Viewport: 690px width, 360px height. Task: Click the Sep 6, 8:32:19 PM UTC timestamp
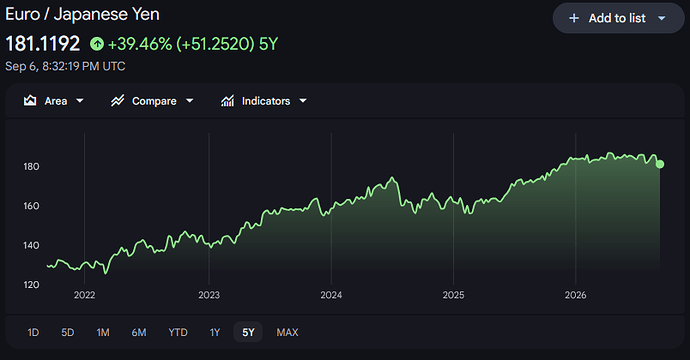[65, 66]
